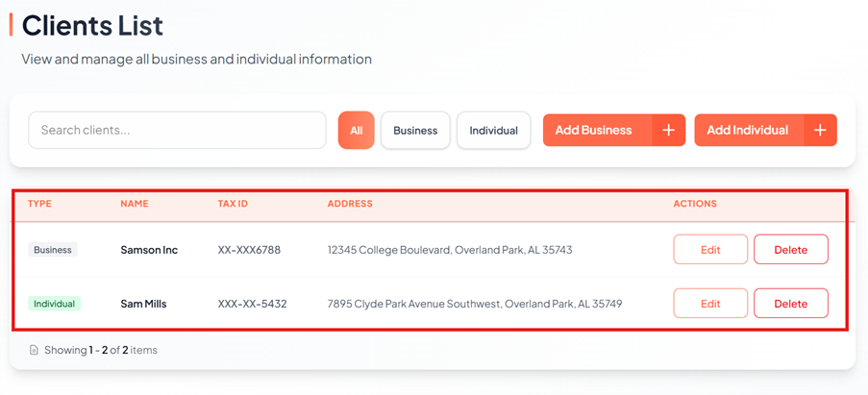Screen dimensions: 868x395
Task: Open the Samson Inc client name
Action: [x=149, y=250]
